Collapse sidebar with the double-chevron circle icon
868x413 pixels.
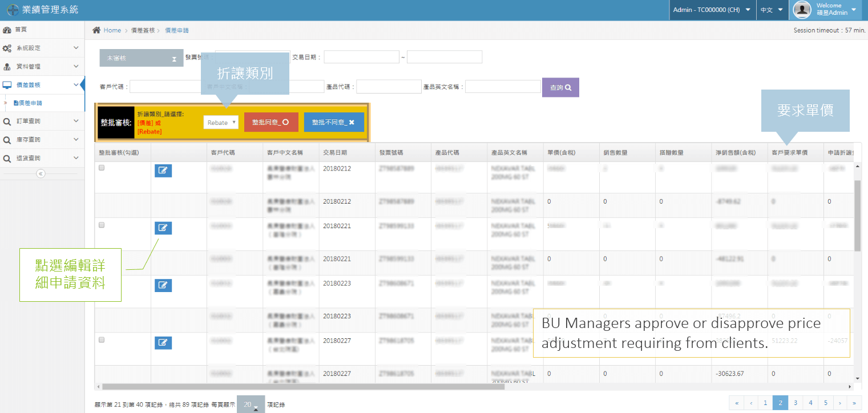41,173
